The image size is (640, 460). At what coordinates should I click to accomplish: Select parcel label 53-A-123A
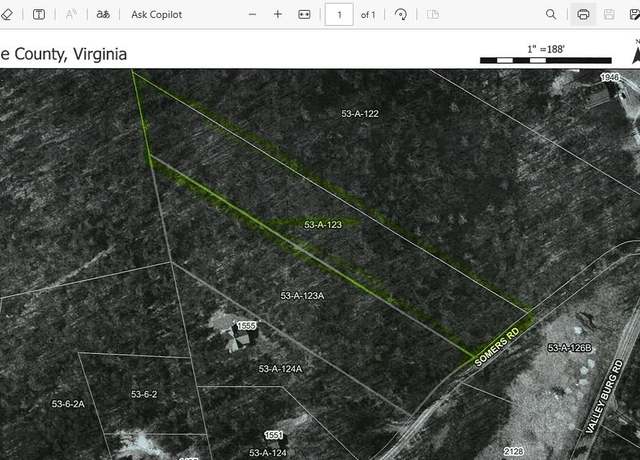(x=302, y=296)
